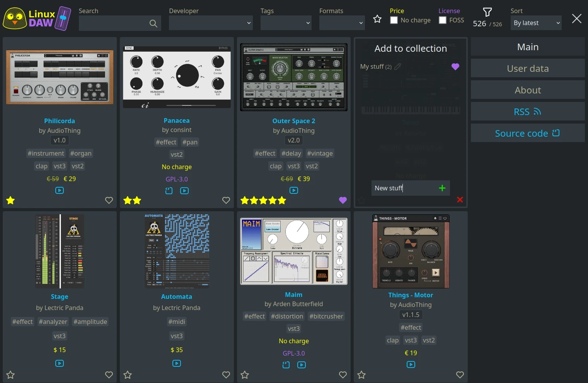Screen dimensions: 588x383
Task: Filter by #midi tag on Automata
Action: pyautogui.click(x=177, y=322)
